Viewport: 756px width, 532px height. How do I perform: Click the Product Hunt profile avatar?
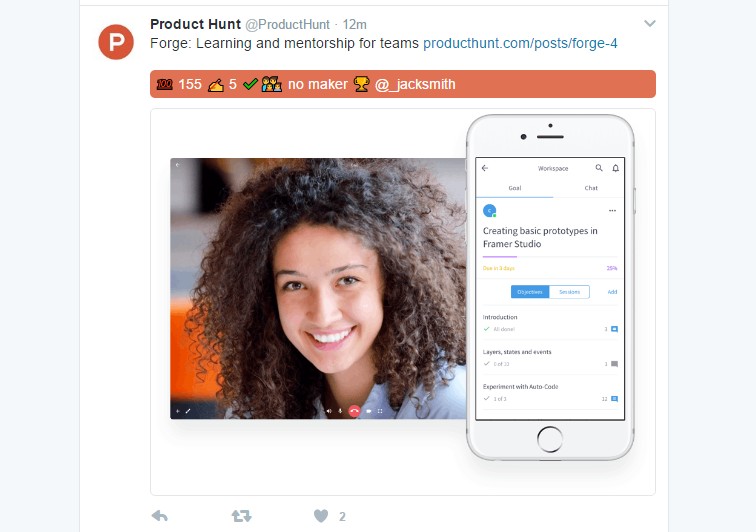pos(116,42)
